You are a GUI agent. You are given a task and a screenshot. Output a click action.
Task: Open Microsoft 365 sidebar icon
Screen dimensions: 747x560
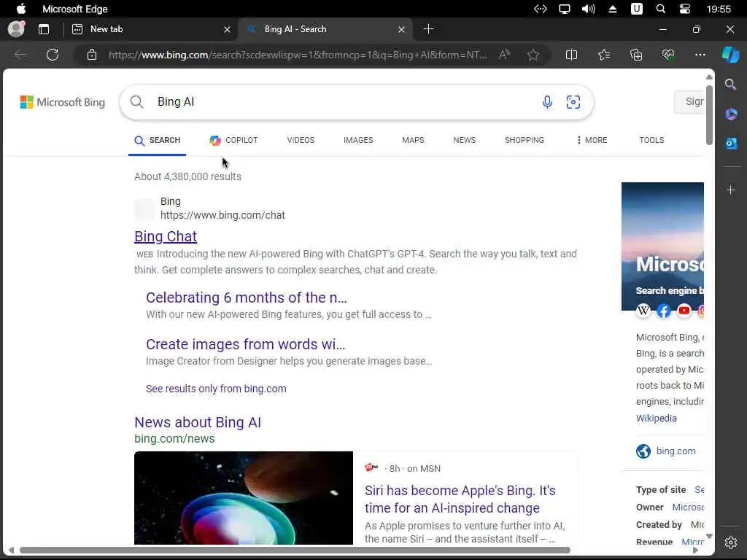coord(731,114)
